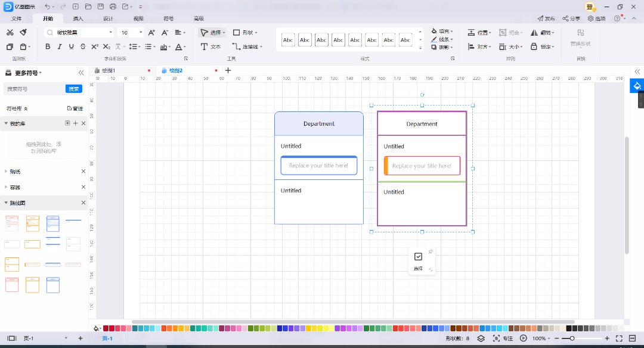Image resolution: width=644 pixels, height=348 pixels.
Task: Open the Layers icon in status bar
Action: (480, 338)
